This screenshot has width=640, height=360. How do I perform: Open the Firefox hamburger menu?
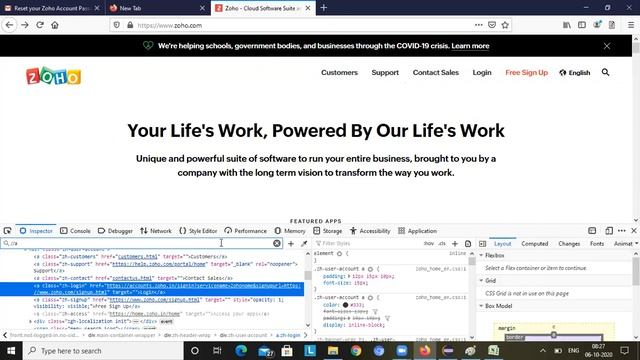[631, 25]
